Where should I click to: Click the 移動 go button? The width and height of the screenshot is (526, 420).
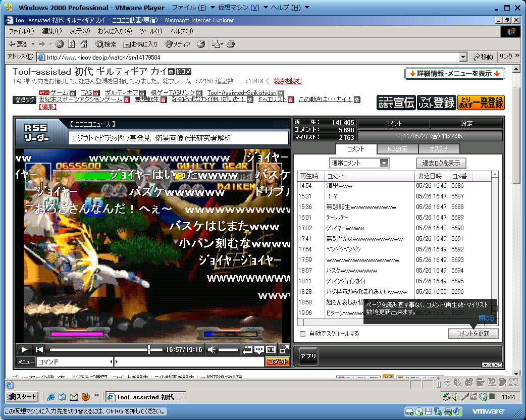[483, 57]
